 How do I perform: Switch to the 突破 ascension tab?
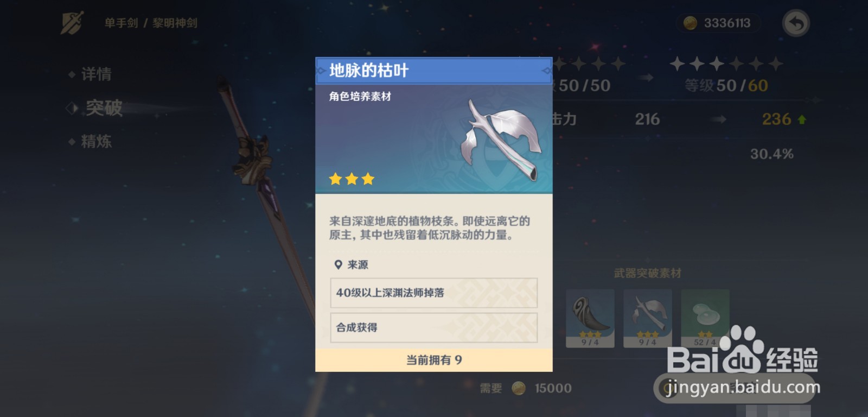[104, 108]
